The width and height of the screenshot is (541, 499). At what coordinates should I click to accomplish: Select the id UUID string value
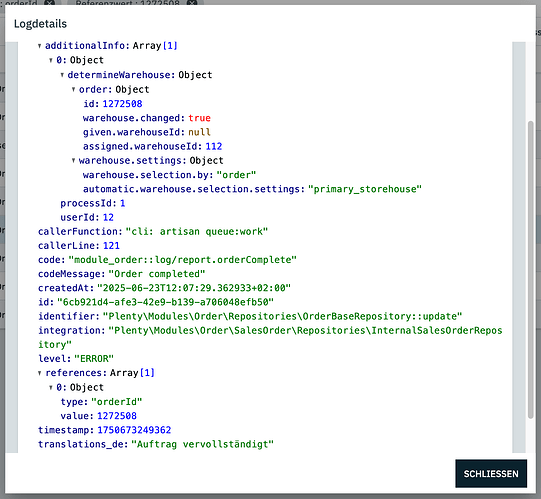pyautogui.click(x=165, y=302)
